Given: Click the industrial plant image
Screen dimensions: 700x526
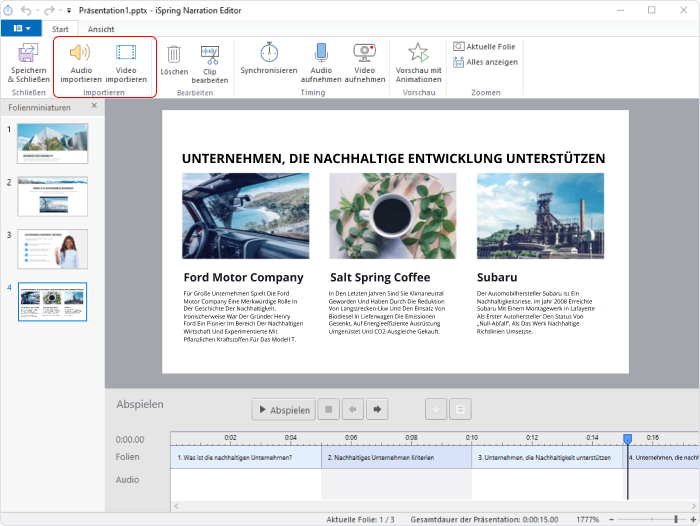Looking at the screenshot, I should click(x=540, y=216).
